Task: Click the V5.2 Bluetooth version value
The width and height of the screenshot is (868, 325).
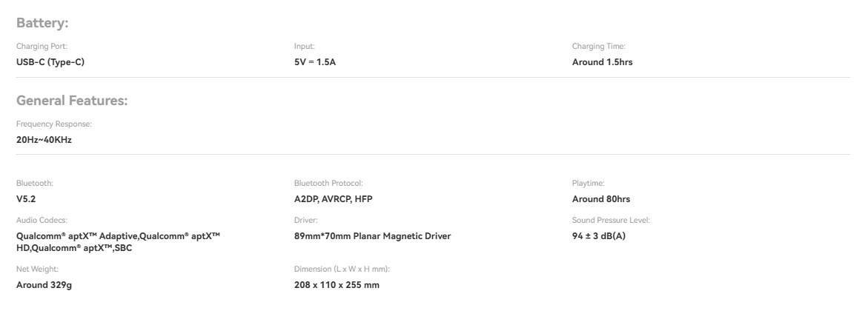Action: 26,199
